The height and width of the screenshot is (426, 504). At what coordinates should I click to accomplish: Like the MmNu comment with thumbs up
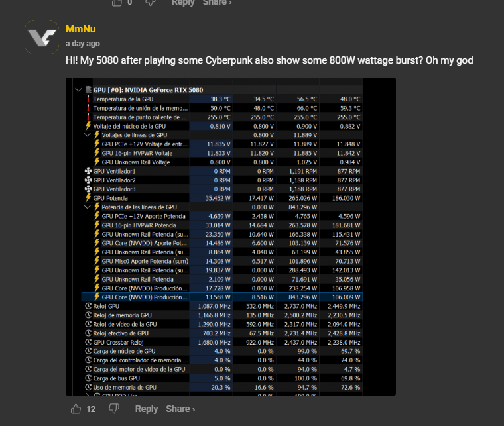[x=76, y=409]
